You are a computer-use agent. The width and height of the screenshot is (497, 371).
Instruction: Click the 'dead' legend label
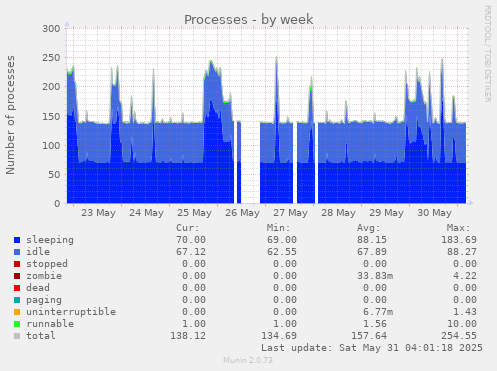(x=38, y=288)
